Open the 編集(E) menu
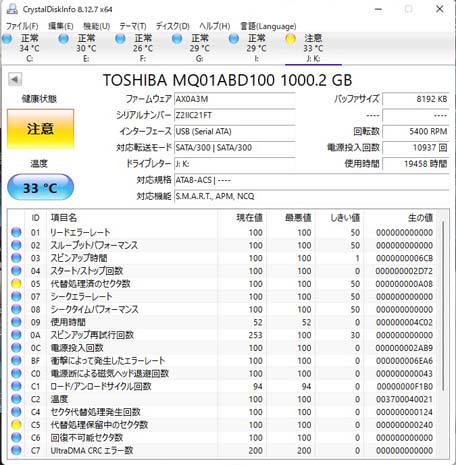Viewport: 456px width, 465px height. [x=61, y=26]
